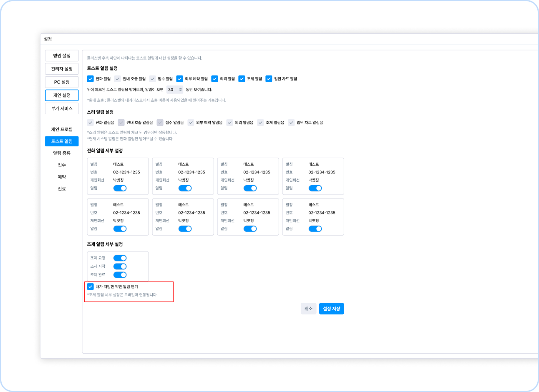Image resolution: width=539 pixels, height=392 pixels.
Task: Enable the 원내 호출 알림 checkbox
Action: (117, 79)
